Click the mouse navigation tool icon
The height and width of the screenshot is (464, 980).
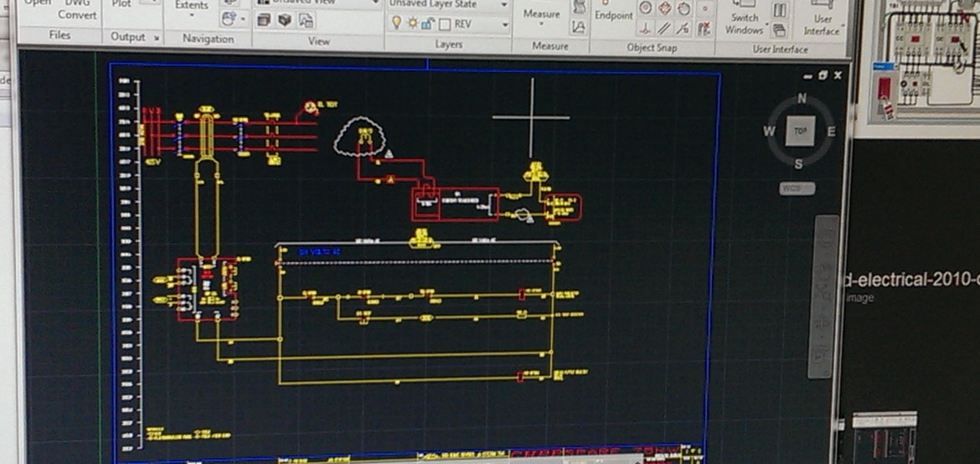tap(228, 19)
